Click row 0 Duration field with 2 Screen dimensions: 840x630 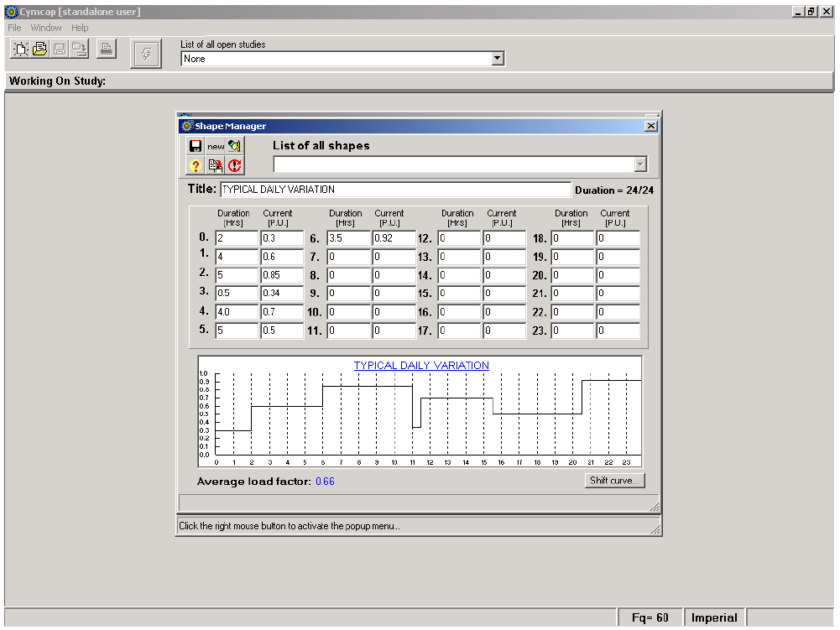tap(237, 238)
